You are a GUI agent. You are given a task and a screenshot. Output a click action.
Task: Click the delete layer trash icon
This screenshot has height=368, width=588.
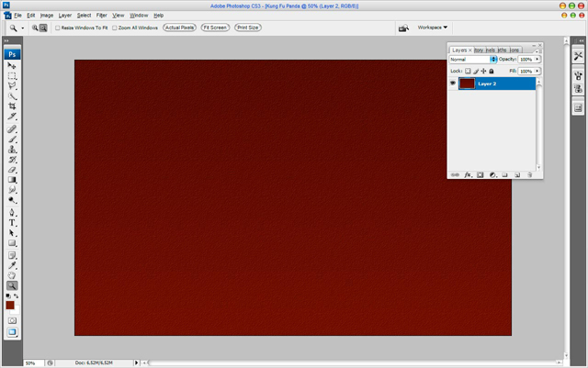click(529, 175)
